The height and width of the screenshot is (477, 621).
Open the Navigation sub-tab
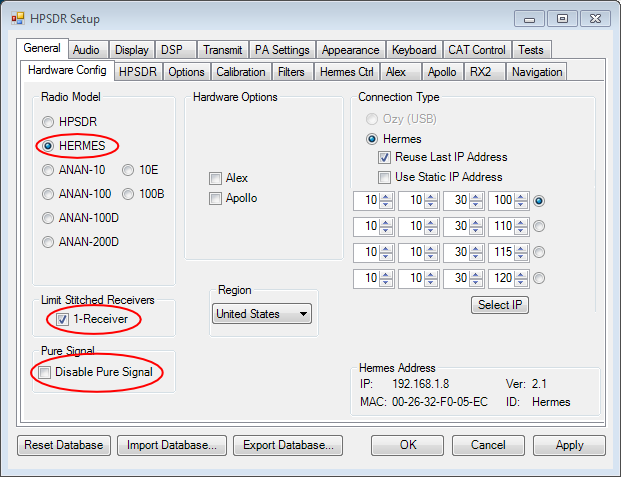tap(537, 72)
